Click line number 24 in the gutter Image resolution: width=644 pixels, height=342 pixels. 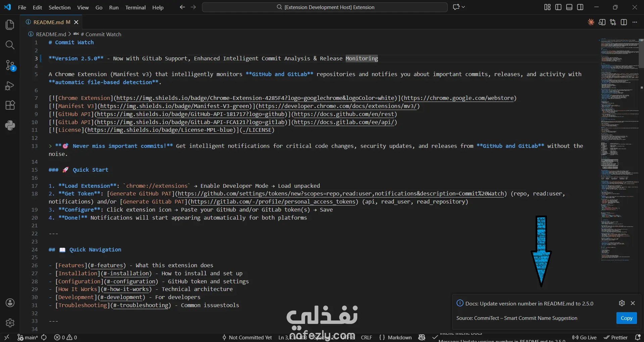[35, 249]
